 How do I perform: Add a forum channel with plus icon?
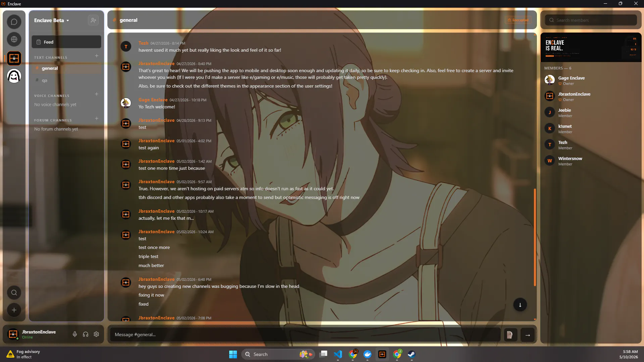(x=97, y=119)
